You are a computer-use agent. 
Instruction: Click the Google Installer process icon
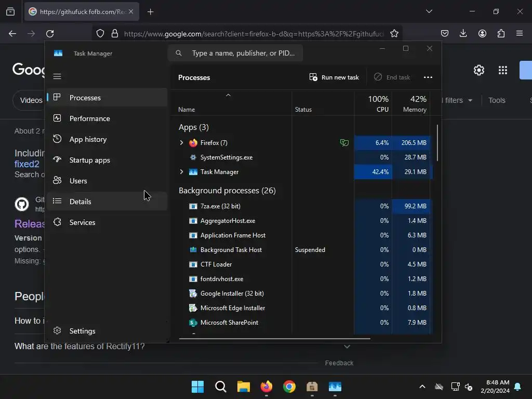(193, 294)
